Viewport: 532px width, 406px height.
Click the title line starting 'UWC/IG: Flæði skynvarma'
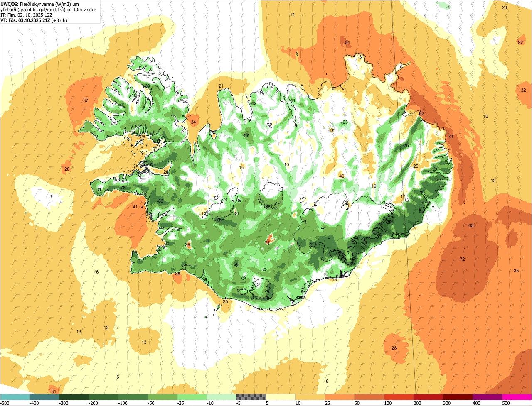[40, 4]
